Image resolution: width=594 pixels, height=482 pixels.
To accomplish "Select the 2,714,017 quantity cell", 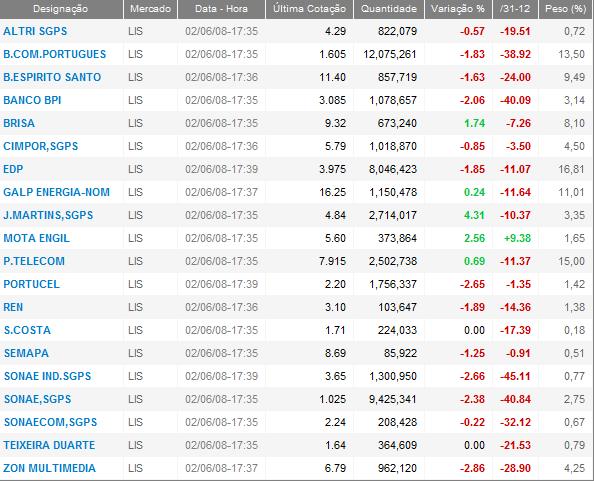I will click(x=393, y=215).
